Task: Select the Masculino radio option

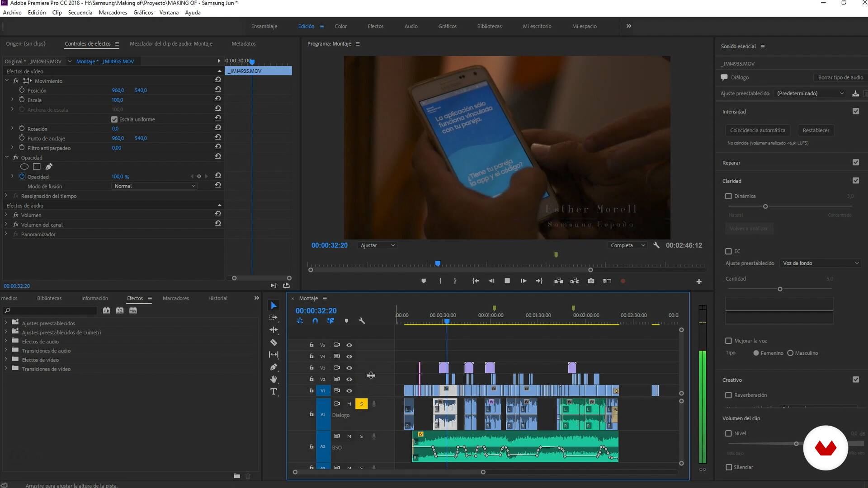Action: (x=790, y=353)
